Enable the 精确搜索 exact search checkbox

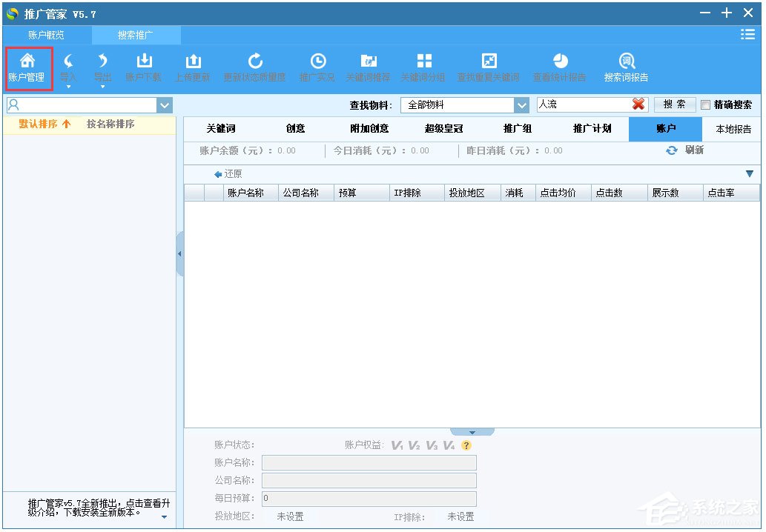704,104
